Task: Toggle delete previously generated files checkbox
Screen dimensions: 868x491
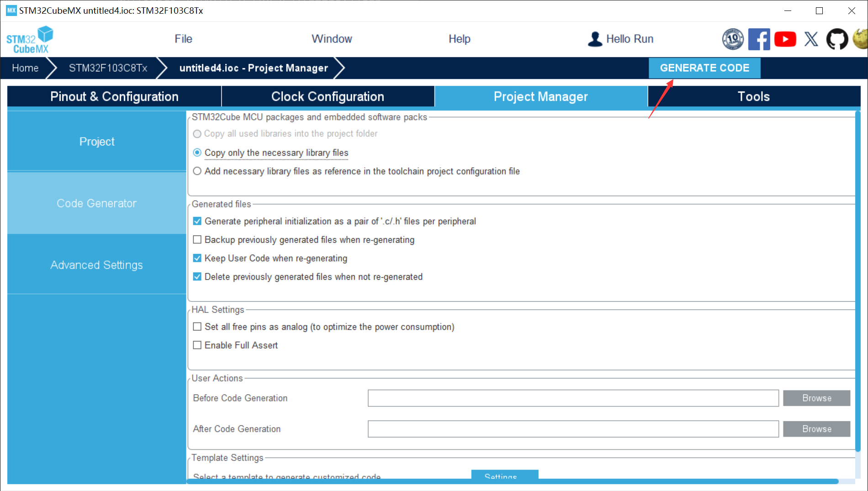Action: tap(197, 277)
